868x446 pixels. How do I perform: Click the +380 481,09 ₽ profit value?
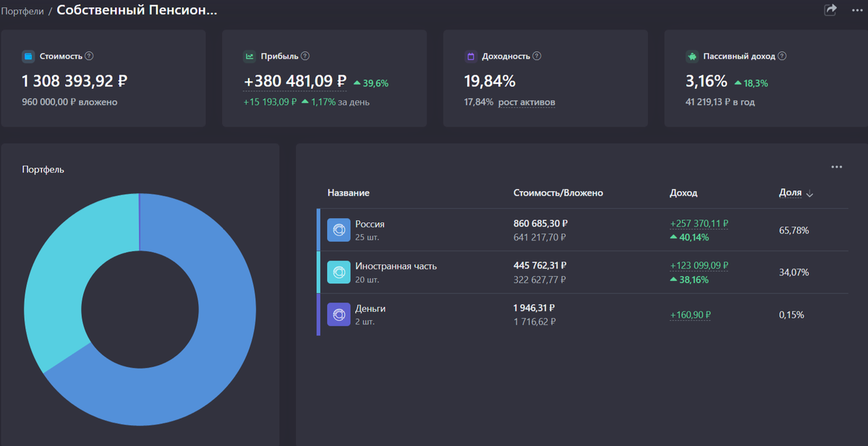coord(295,81)
